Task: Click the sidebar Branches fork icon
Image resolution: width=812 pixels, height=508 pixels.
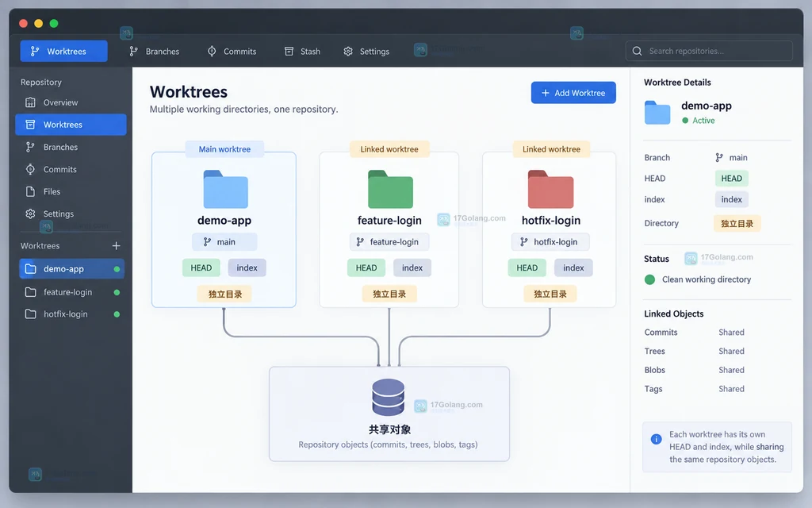Action: pos(31,147)
